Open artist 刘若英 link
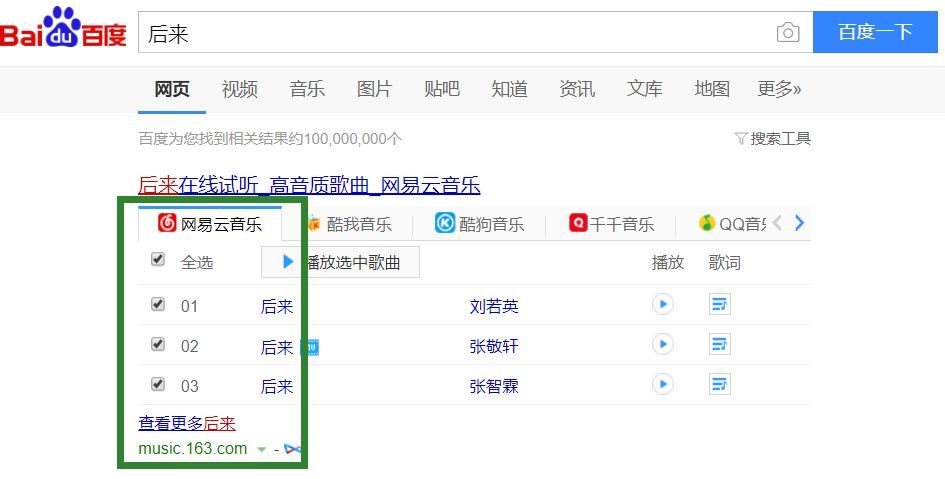Viewport: 945px width, 479px height. click(x=494, y=306)
